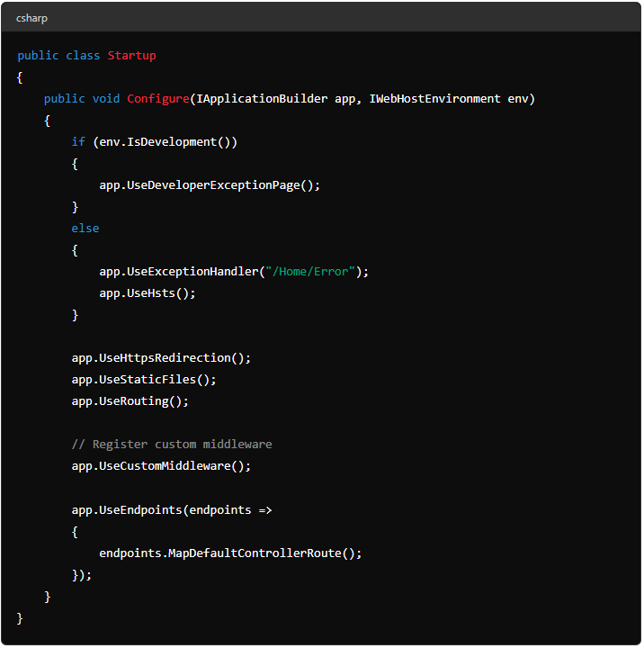Click 'env.IsDevelopment()' condition text
The width and height of the screenshot is (644, 648).
click(x=165, y=142)
